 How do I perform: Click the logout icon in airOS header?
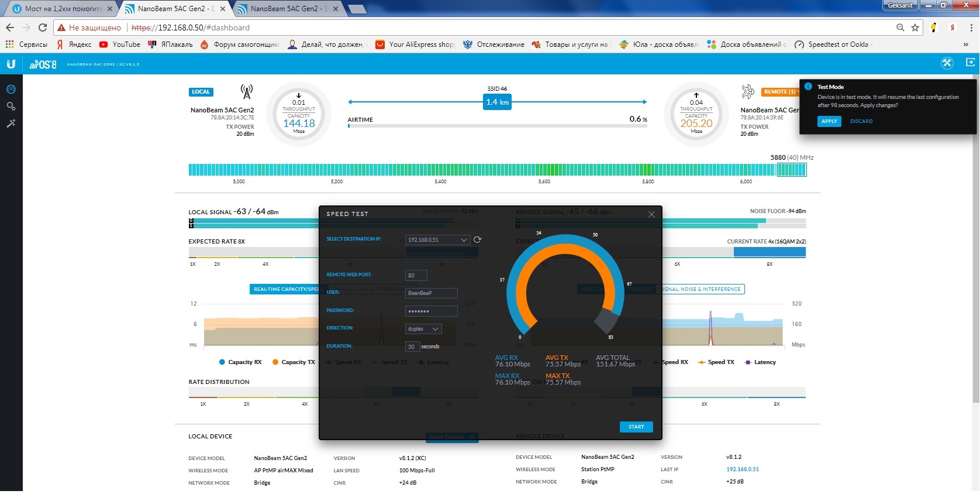coord(971,62)
